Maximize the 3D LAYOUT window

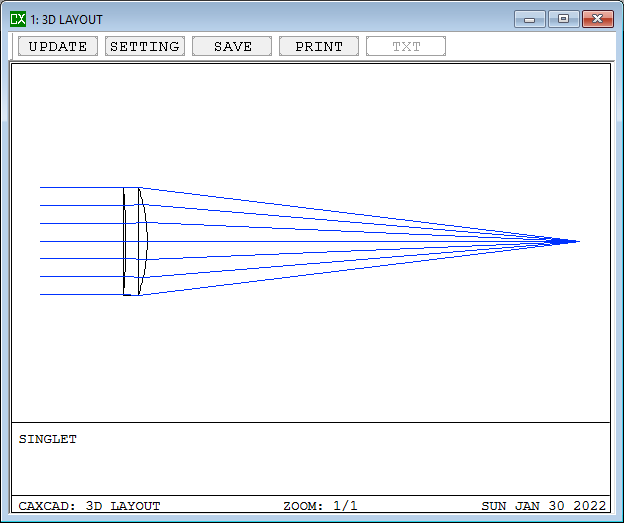[564, 19]
